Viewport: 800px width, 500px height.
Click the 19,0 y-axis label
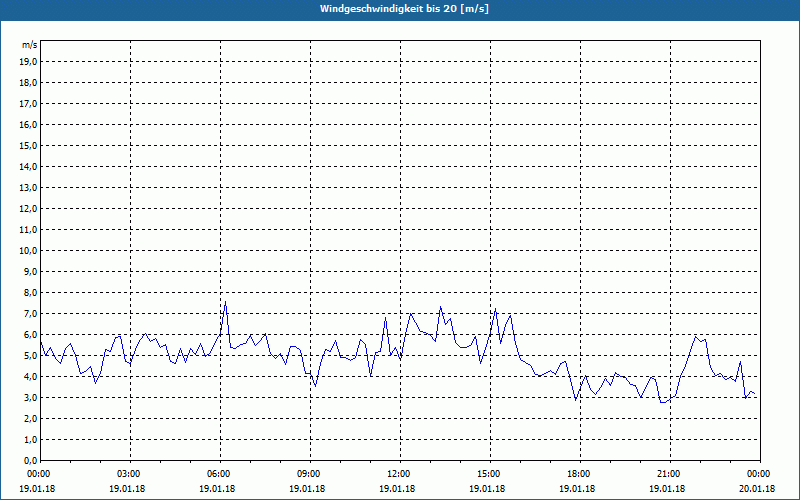(28, 62)
